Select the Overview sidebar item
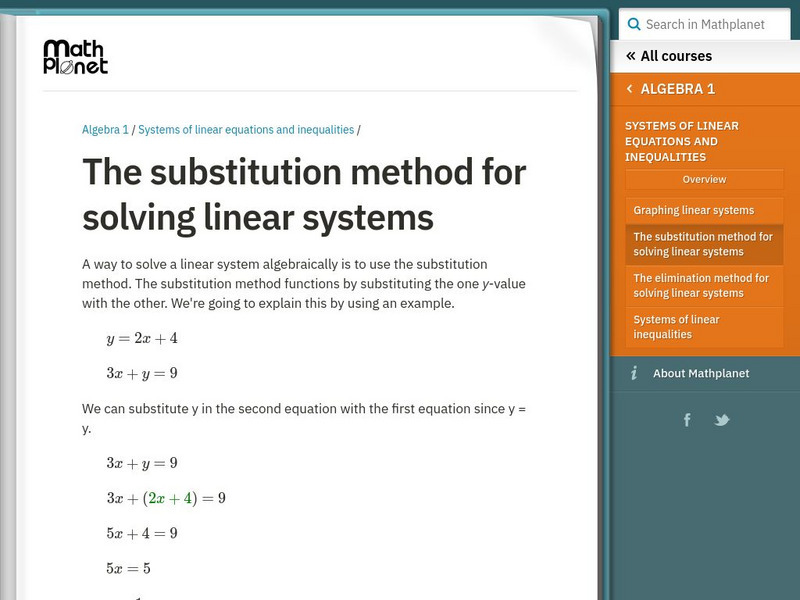This screenshot has height=600, width=800. [x=704, y=179]
